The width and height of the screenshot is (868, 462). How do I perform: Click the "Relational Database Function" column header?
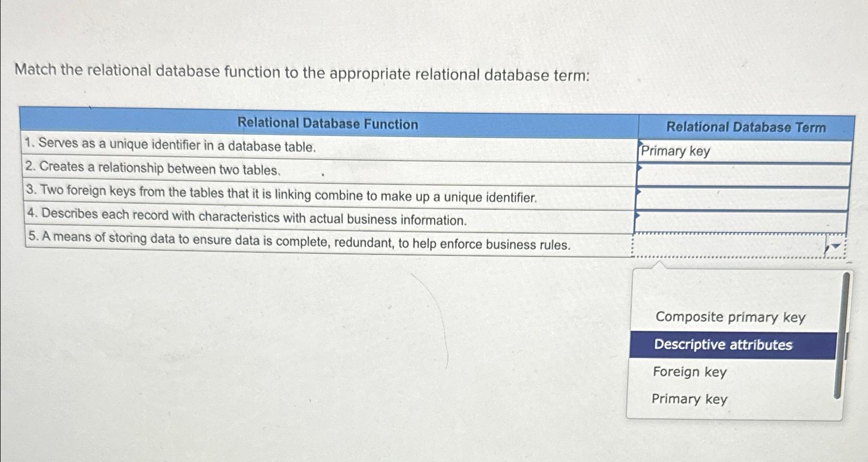[327, 124]
